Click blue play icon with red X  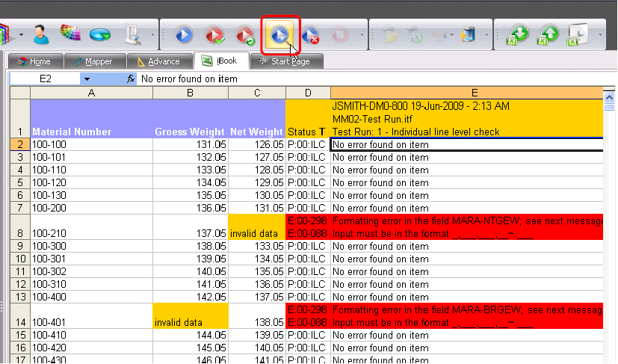click(310, 35)
